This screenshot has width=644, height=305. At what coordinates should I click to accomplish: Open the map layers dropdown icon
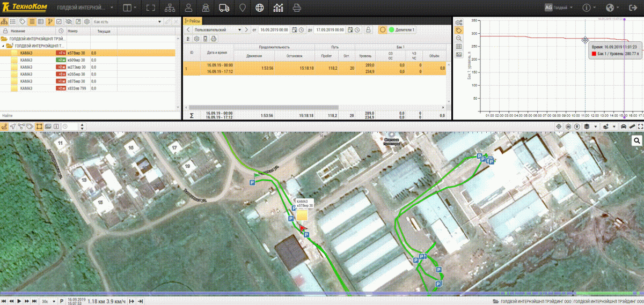tap(590, 127)
